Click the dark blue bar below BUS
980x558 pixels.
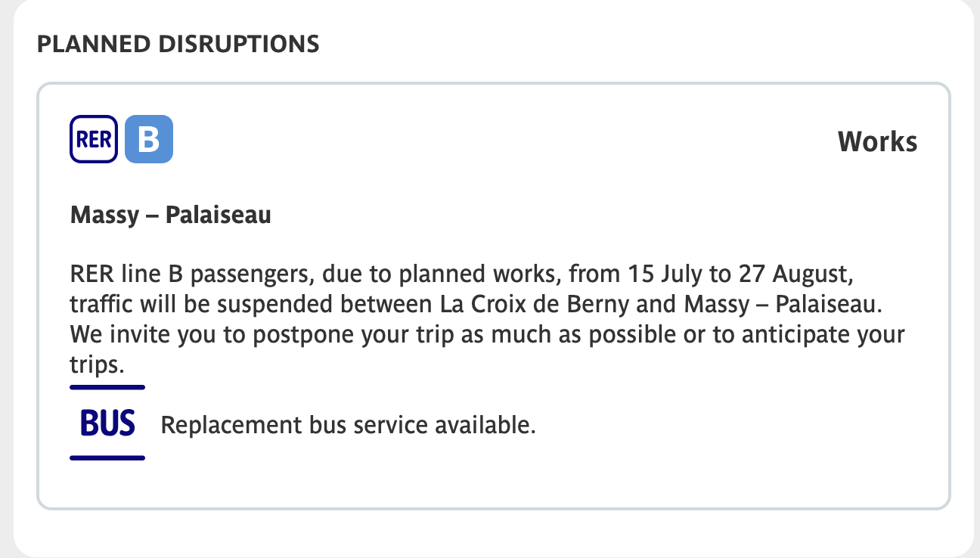click(x=107, y=457)
